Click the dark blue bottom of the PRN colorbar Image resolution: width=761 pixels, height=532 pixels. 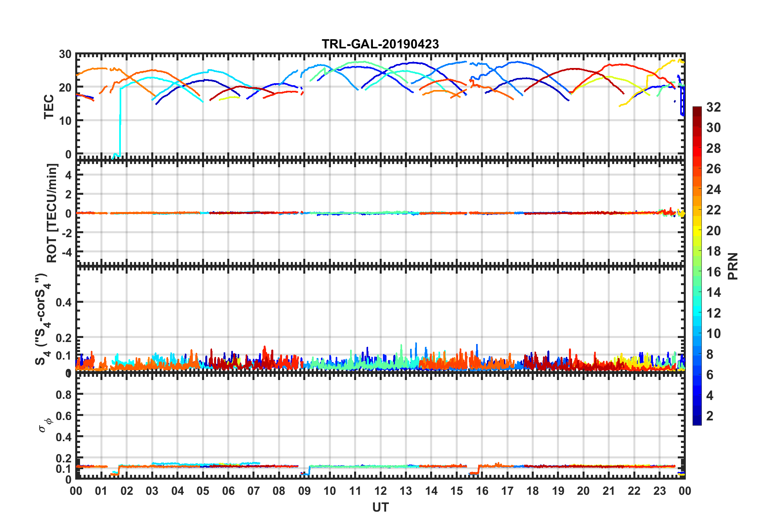pyautogui.click(x=697, y=421)
